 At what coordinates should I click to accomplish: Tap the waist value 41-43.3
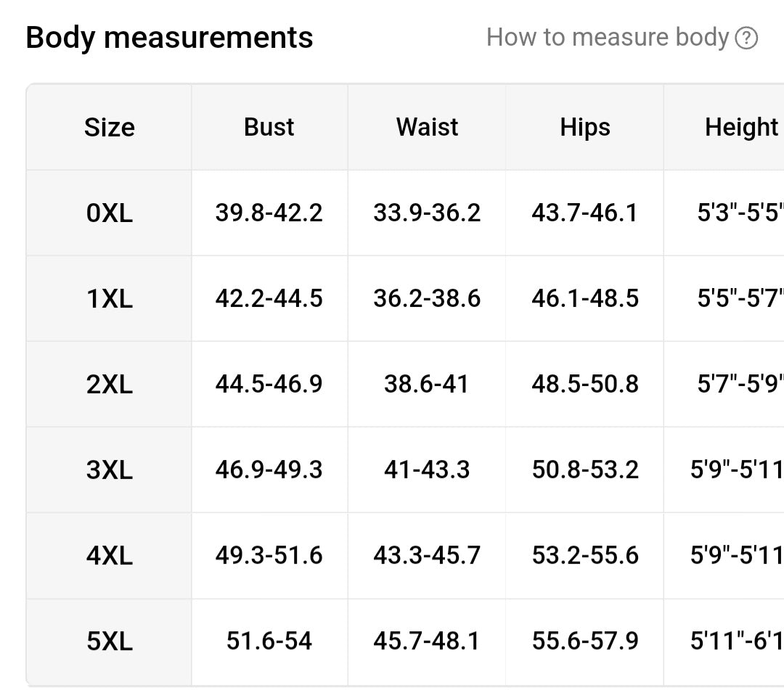point(427,470)
